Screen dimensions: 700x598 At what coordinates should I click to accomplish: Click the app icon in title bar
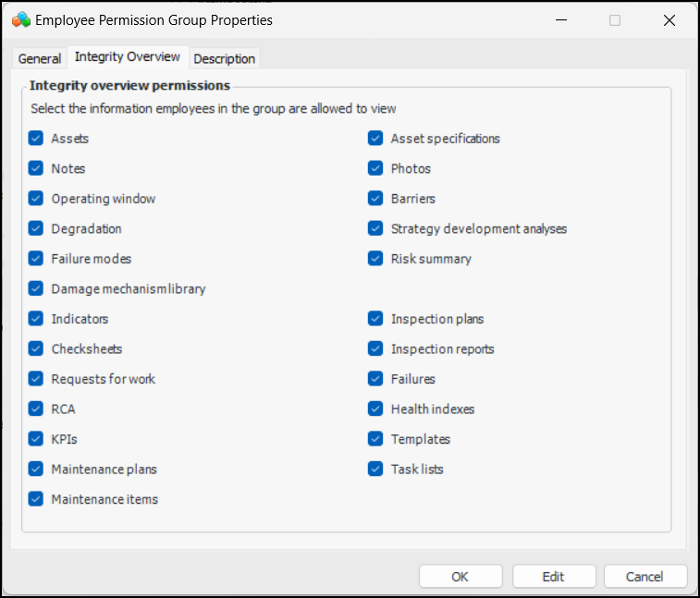(20, 19)
